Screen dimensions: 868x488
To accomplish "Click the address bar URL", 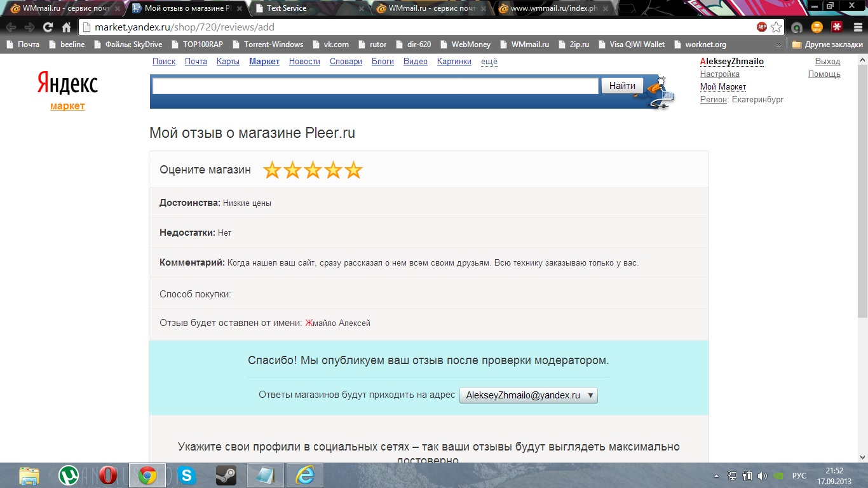I will pyautogui.click(x=185, y=27).
